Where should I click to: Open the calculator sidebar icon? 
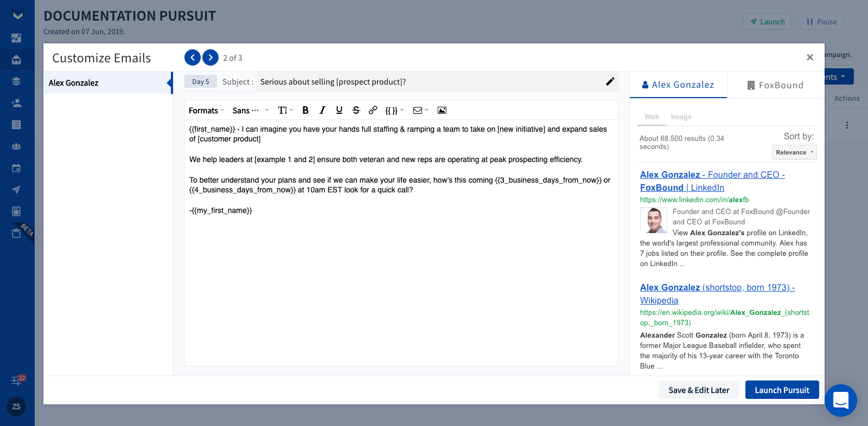16,211
